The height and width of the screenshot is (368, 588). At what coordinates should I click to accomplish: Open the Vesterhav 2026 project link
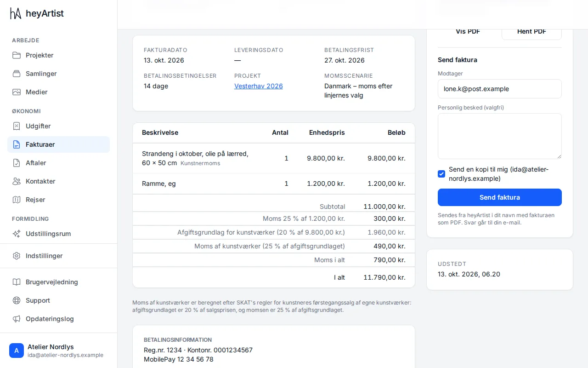click(259, 86)
